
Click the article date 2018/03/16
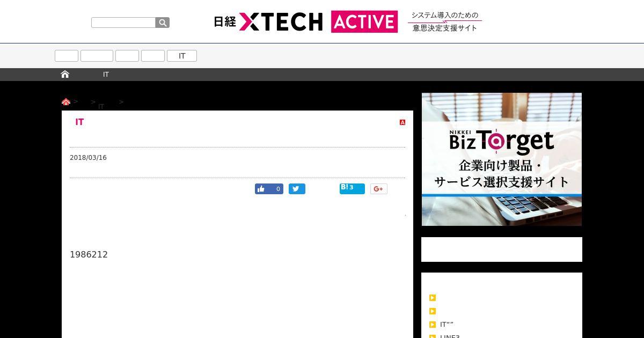88,158
